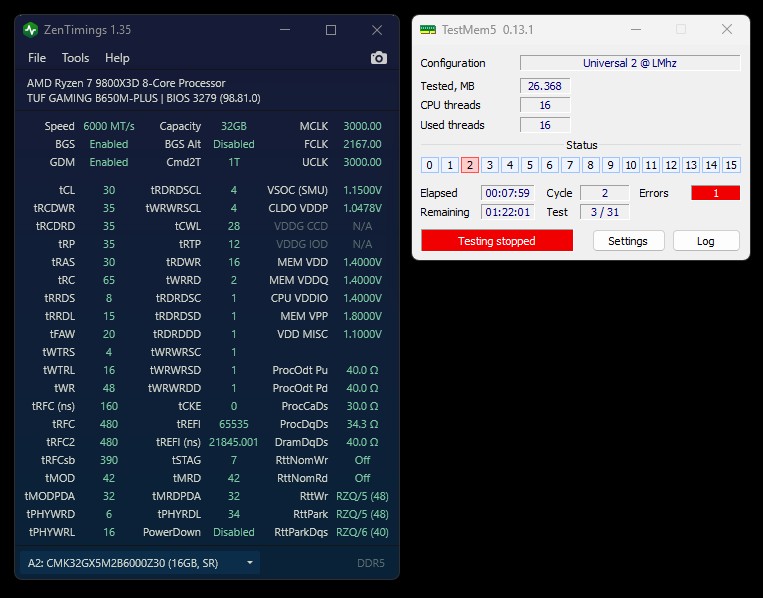Click the tREFI value 65535
Screen dimensions: 763x598
(x=234, y=424)
